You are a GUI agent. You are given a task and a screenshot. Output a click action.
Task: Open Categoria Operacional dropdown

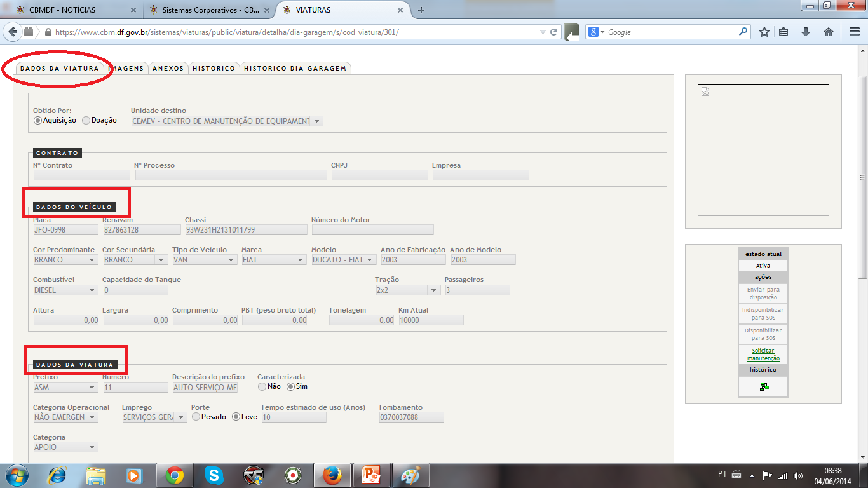pos(65,417)
